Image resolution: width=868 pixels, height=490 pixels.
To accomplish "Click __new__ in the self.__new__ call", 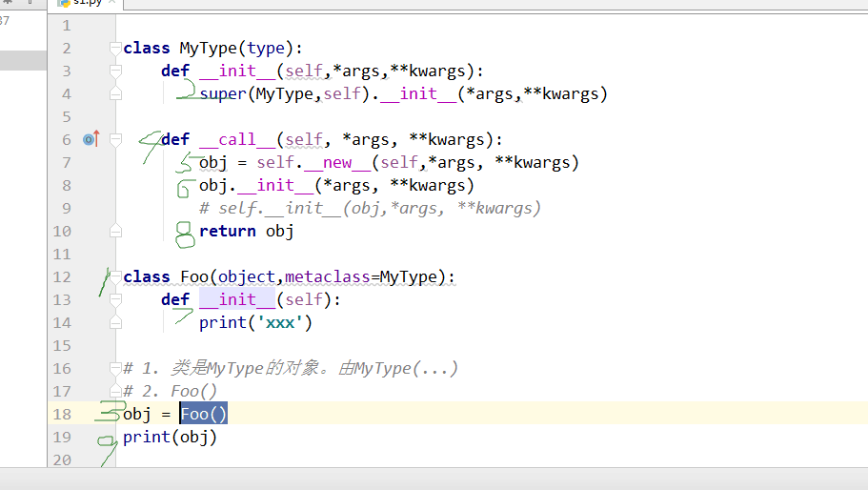I will [337, 162].
